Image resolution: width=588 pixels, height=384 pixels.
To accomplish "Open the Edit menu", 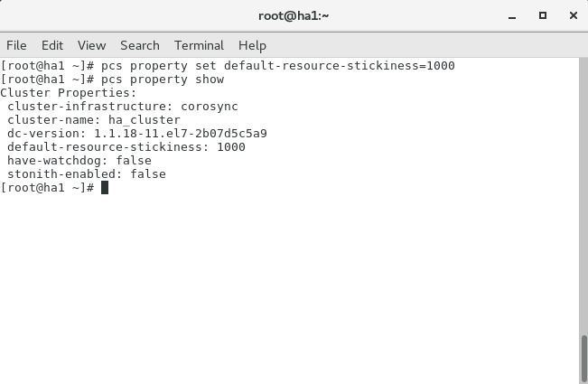I will (x=52, y=45).
